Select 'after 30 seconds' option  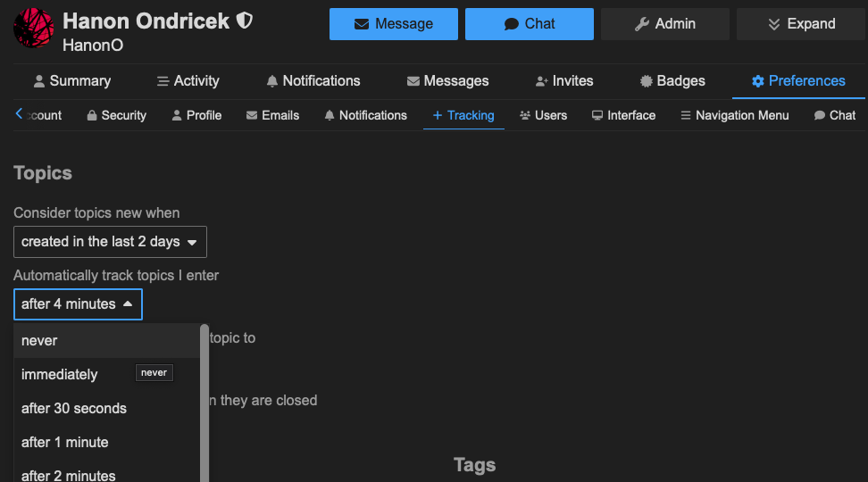[x=74, y=409]
